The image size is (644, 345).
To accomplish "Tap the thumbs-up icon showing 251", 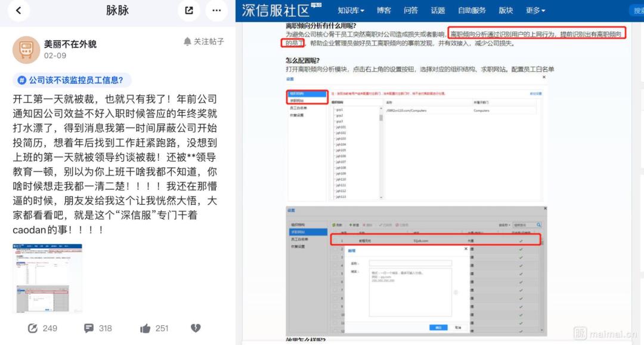I will [145, 328].
